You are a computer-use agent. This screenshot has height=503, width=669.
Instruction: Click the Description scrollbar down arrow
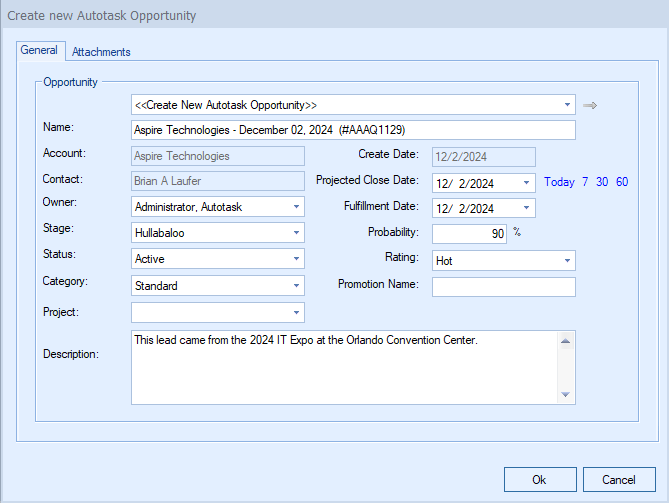click(x=566, y=395)
